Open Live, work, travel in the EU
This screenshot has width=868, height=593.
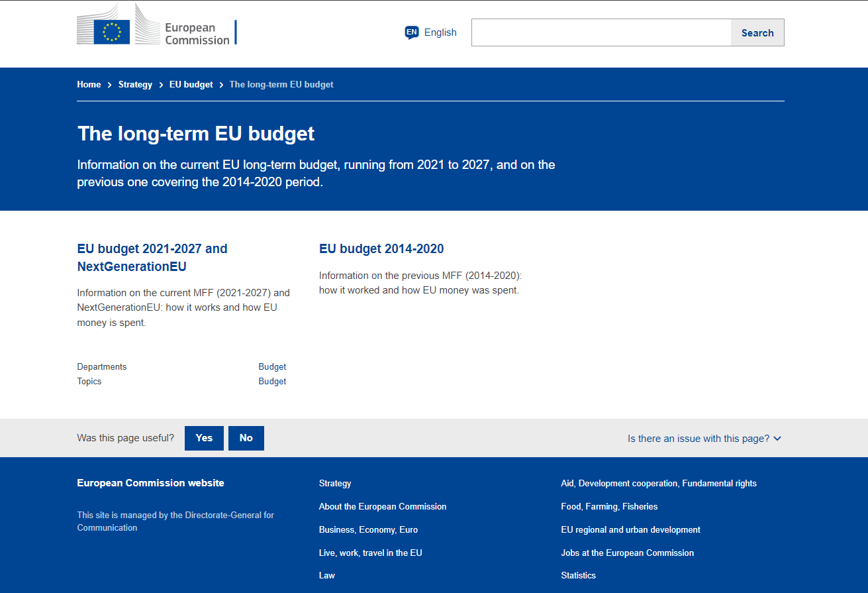pos(370,553)
